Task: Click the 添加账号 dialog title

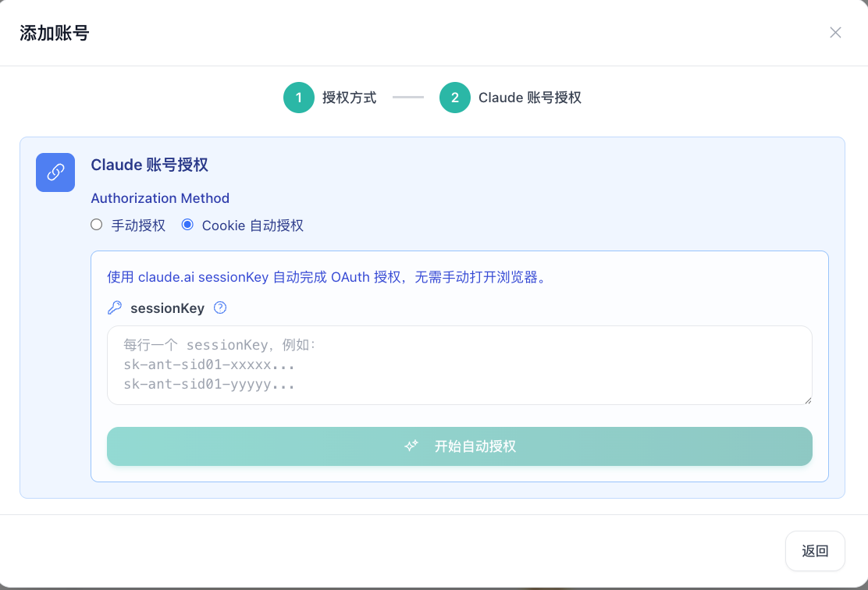Action: 55,34
